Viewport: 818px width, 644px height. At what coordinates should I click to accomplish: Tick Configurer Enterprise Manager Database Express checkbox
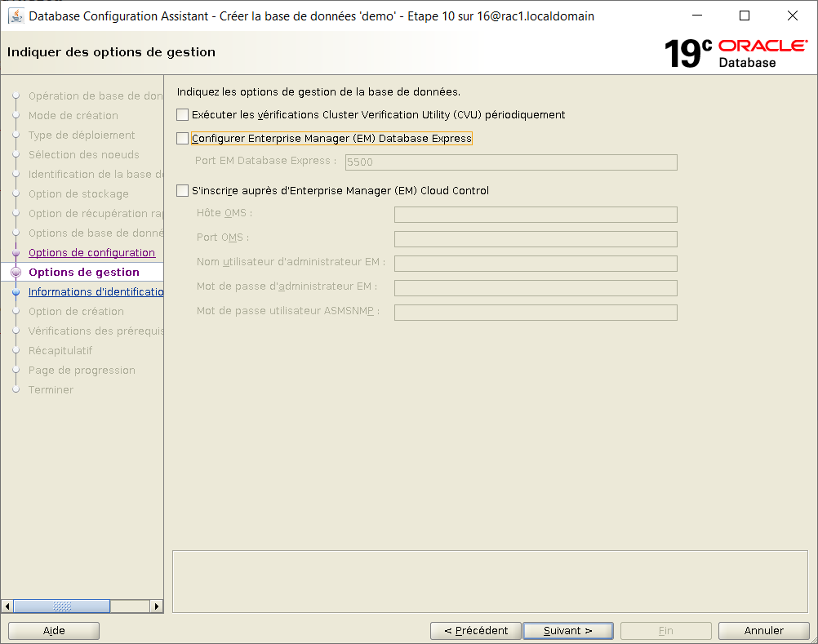[x=182, y=138]
